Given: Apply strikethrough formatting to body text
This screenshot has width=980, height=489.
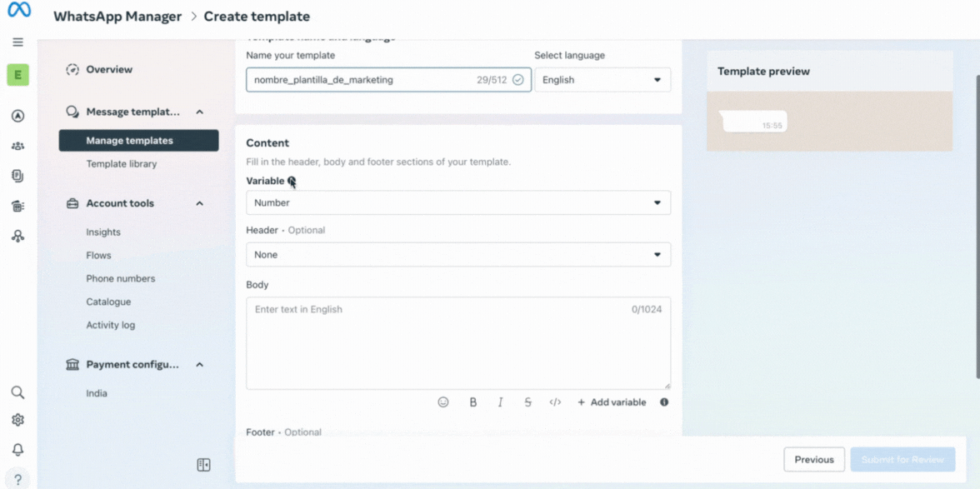Looking at the screenshot, I should click(528, 402).
